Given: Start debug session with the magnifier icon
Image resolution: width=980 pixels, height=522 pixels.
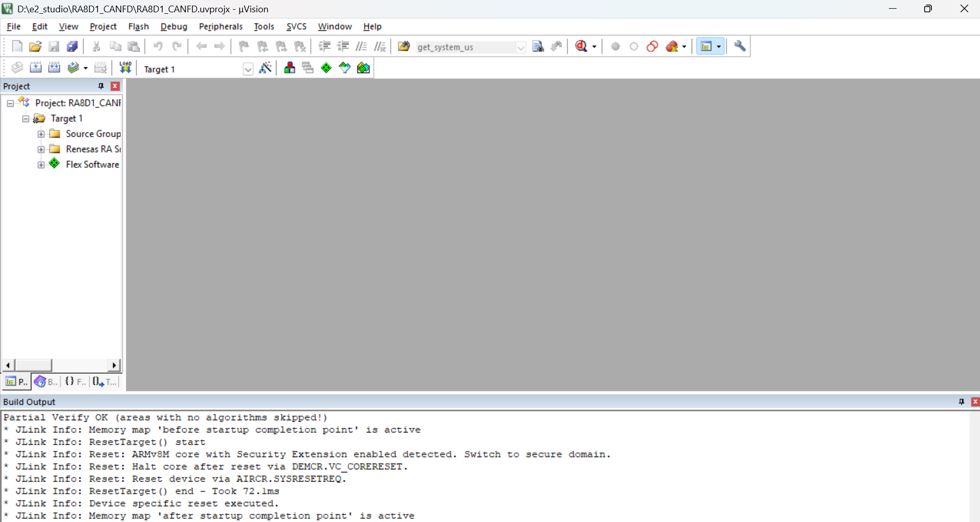Looking at the screenshot, I should 581,47.
